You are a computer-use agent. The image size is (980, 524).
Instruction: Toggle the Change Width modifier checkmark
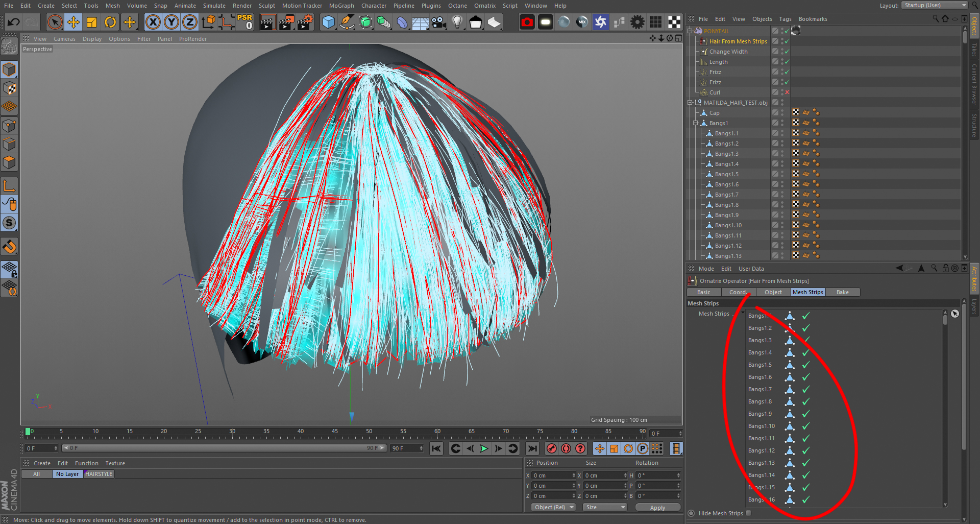pos(787,52)
